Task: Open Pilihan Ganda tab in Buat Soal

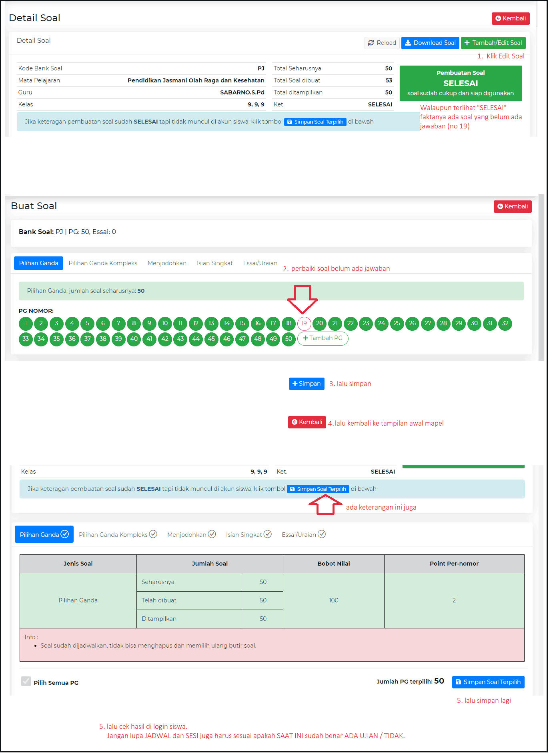Action: [39, 264]
